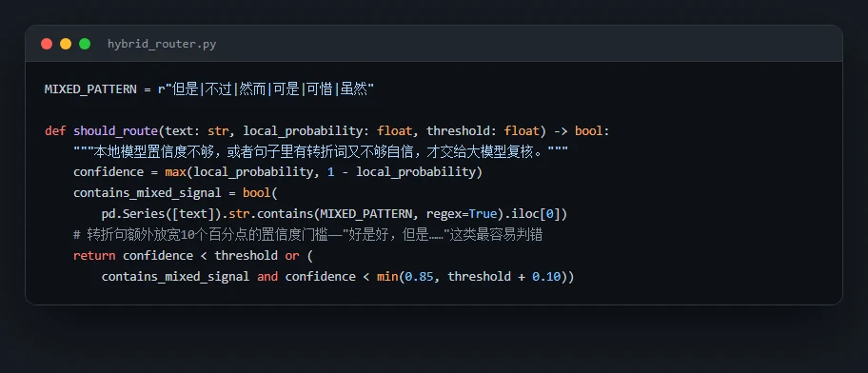Viewport: 868px width, 373px height.
Task: Click the 'threshold: float' parameter
Action: [x=483, y=131]
